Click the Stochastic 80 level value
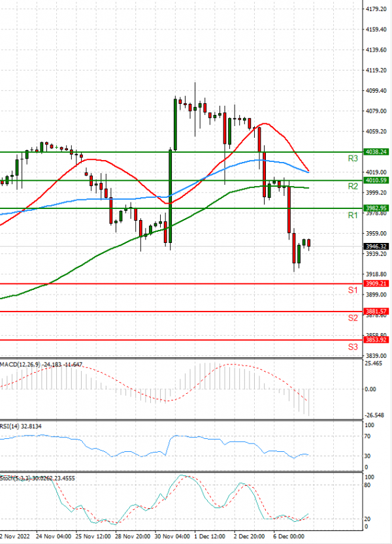This screenshot has width=392, height=544. click(x=367, y=485)
